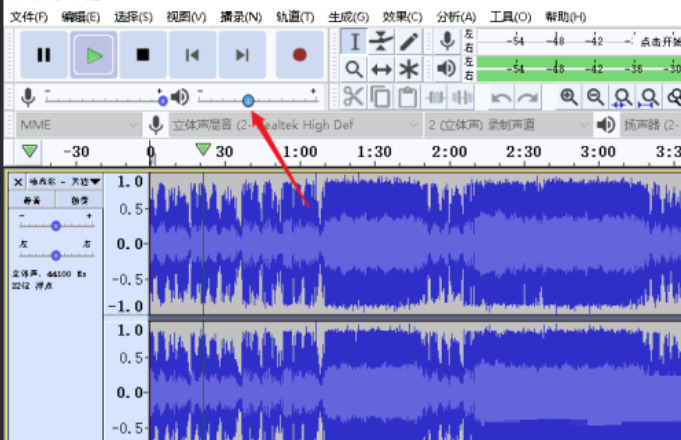Cut selection with the scissors icon
Image resolution: width=681 pixels, height=440 pixels.
[x=353, y=97]
